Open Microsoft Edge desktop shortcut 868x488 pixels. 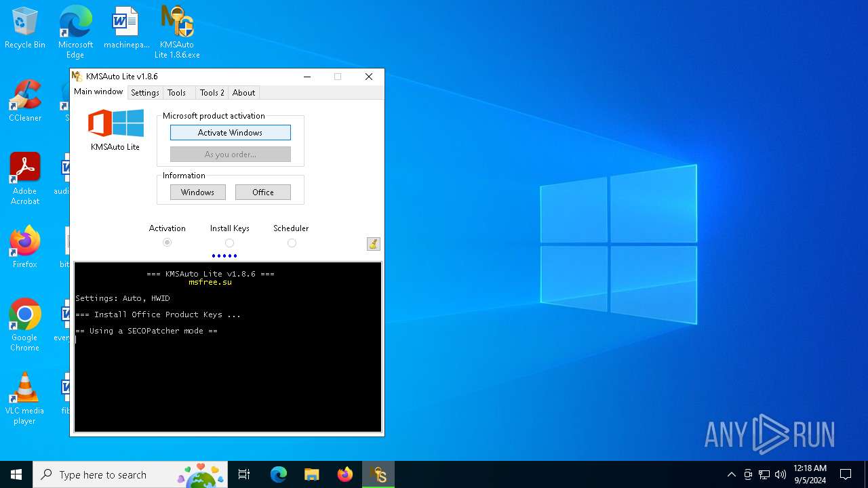pos(75,33)
